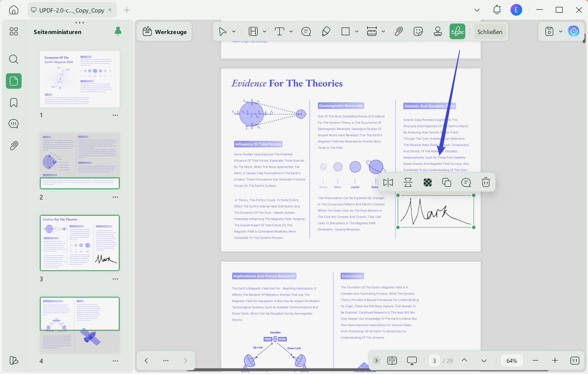Select the rectangle shape tool
The height and width of the screenshot is (374, 588).
pos(346,32)
